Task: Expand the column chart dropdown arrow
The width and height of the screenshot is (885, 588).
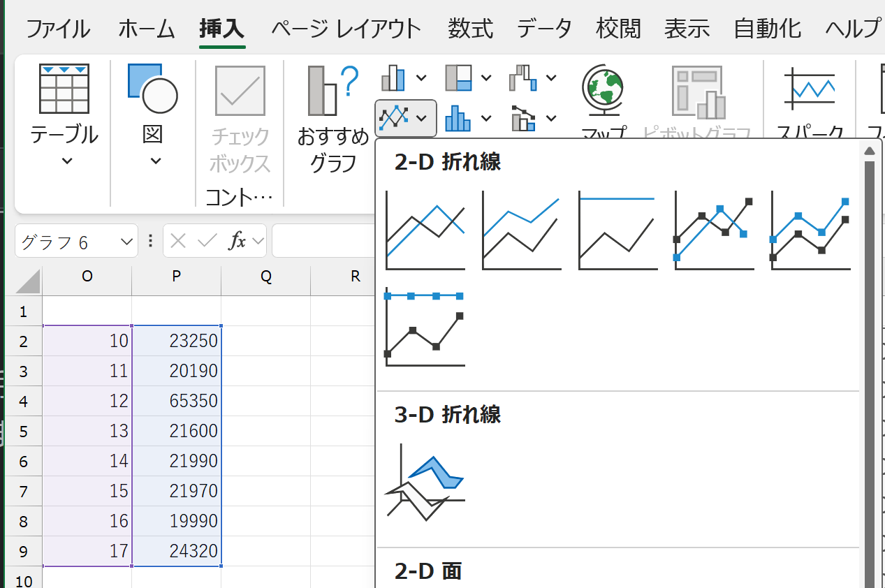Action: (421, 78)
